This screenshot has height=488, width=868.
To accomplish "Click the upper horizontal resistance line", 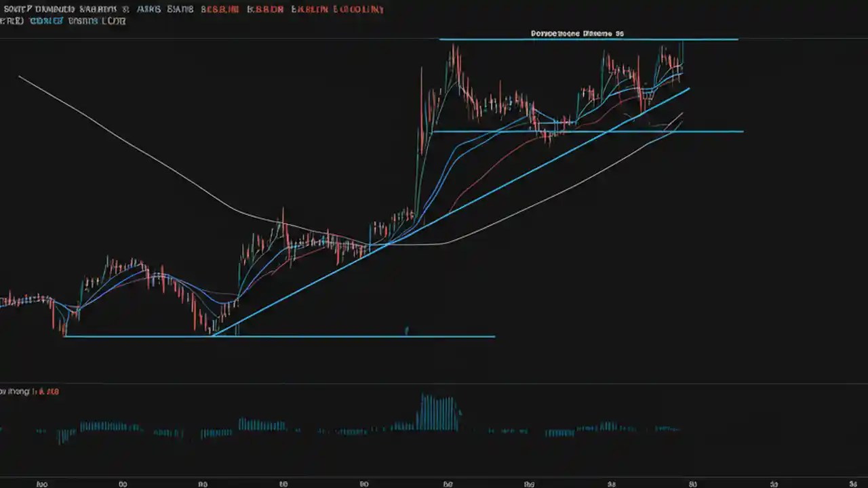I will click(590, 39).
